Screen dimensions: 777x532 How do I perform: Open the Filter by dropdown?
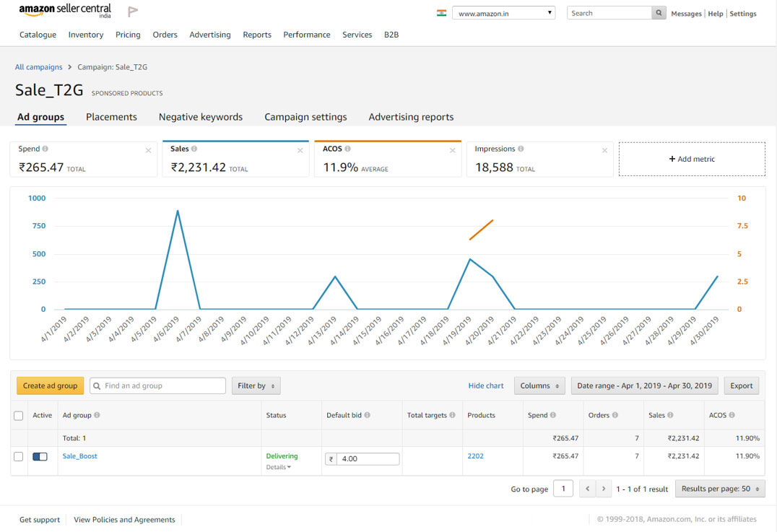coord(256,385)
